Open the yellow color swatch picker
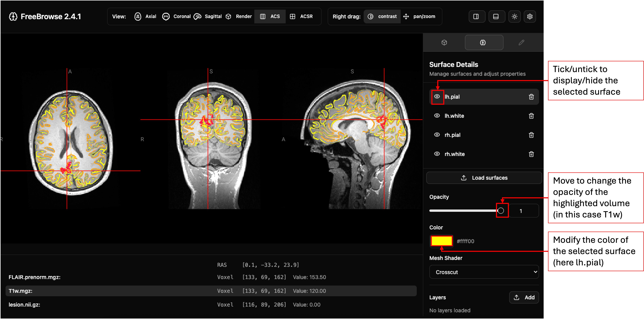Viewport: 644px width, 319px height. (x=441, y=241)
